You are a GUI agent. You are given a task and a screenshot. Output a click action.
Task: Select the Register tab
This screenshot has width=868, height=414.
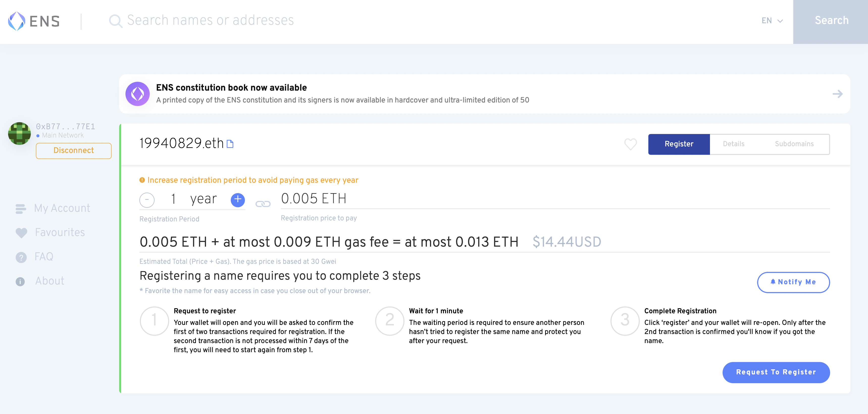[x=679, y=144]
